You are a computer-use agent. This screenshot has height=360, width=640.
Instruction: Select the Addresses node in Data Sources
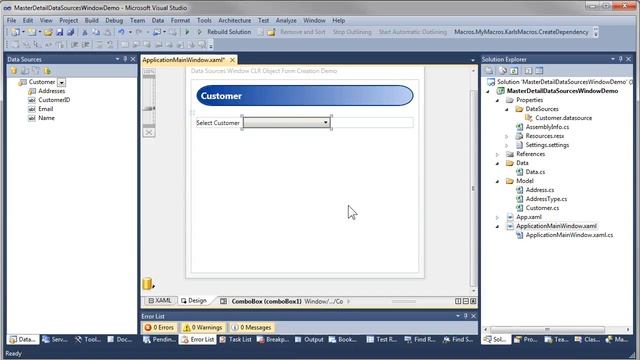point(51,91)
